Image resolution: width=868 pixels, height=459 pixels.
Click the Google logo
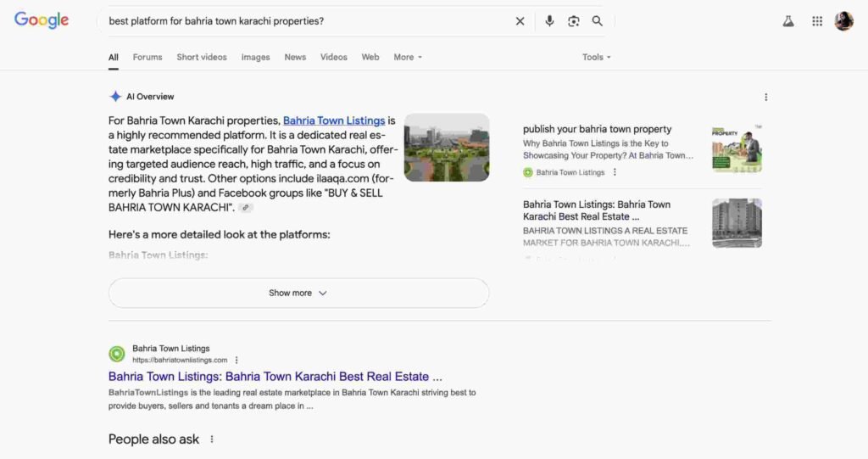[42, 20]
